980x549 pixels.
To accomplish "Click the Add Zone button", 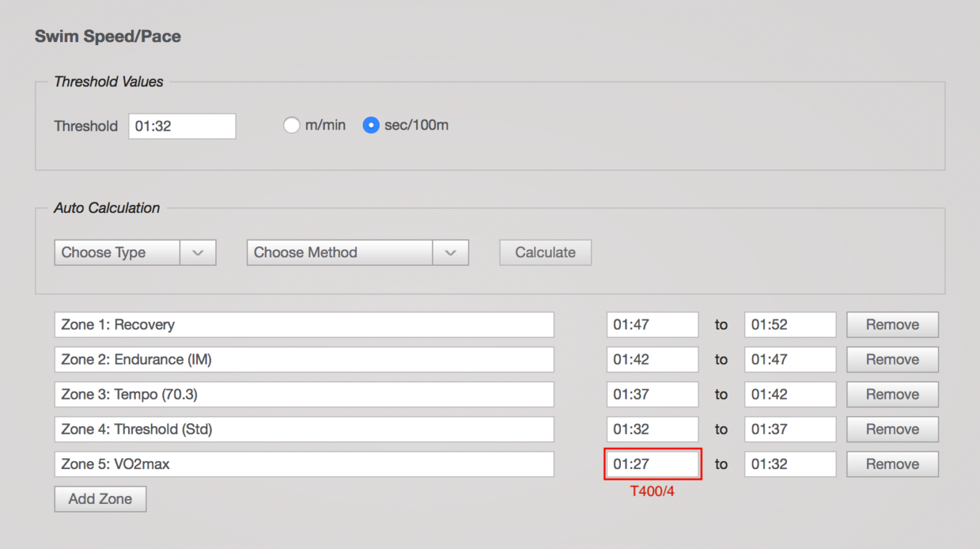I will coord(100,499).
